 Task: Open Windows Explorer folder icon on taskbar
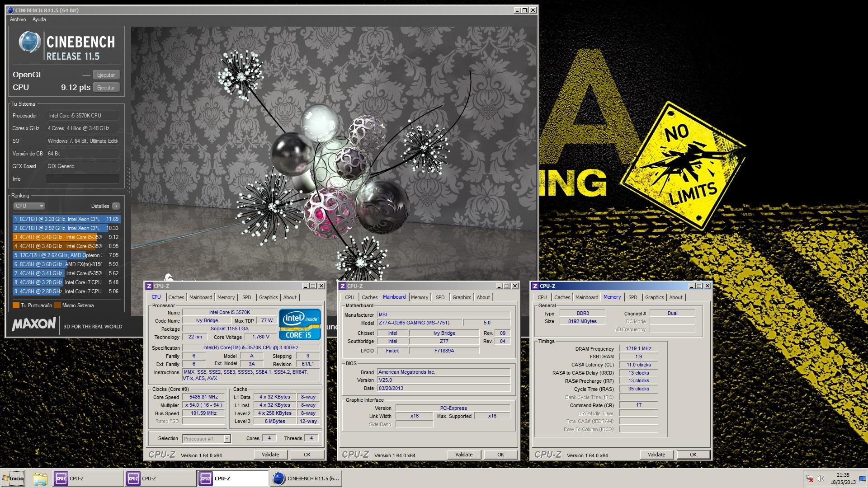(40, 479)
